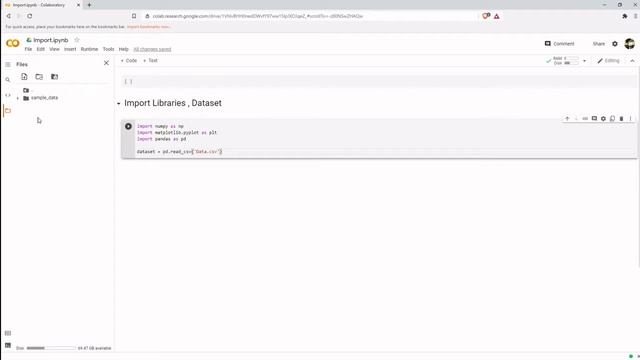The height and width of the screenshot is (360, 640).
Task: Go back in the browser
Action: pyautogui.click(x=8, y=16)
